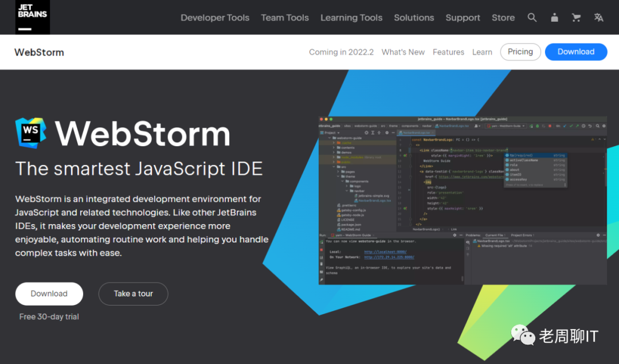Open the Developer Tools menu

[x=215, y=18]
